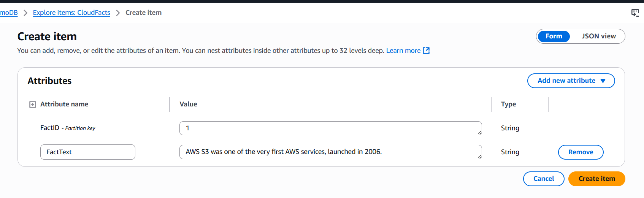Remove the FactText attribute
644x198 pixels.
(x=581, y=152)
